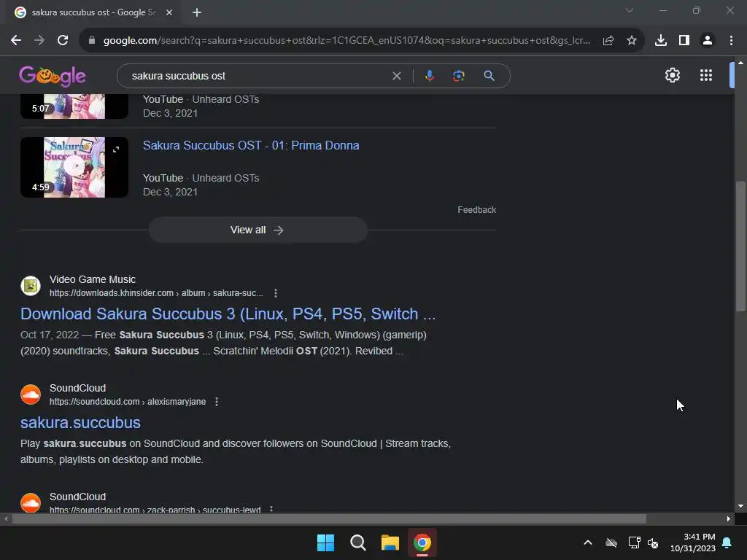Bookmark this tab with the star
The width and height of the screenshot is (747, 560).
point(632,41)
